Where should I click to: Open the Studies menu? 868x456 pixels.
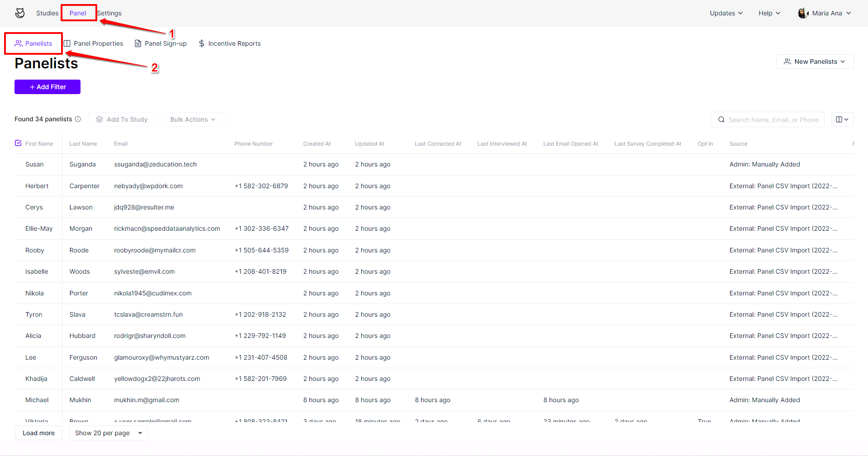(47, 13)
